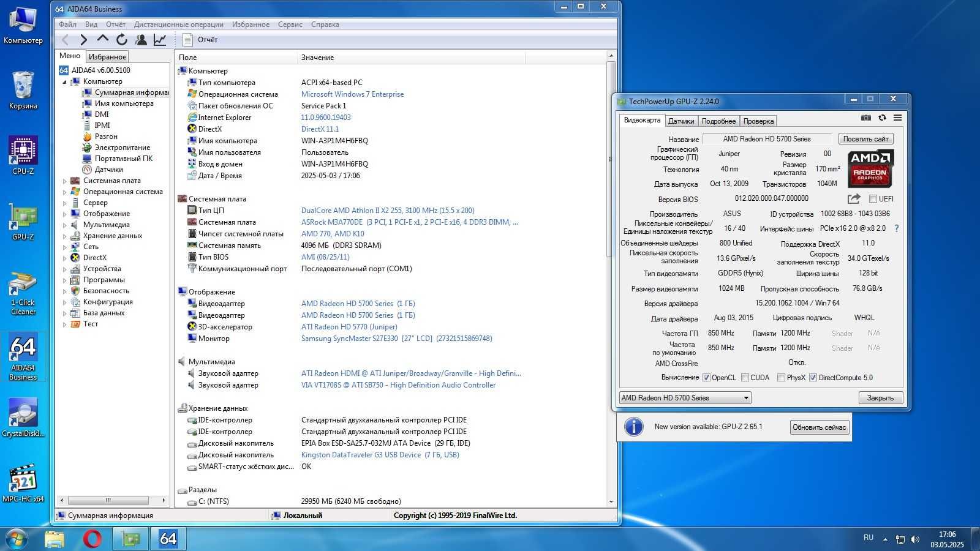980x551 pixels.
Task: Toggle the CUDA checkbox
Action: (745, 378)
